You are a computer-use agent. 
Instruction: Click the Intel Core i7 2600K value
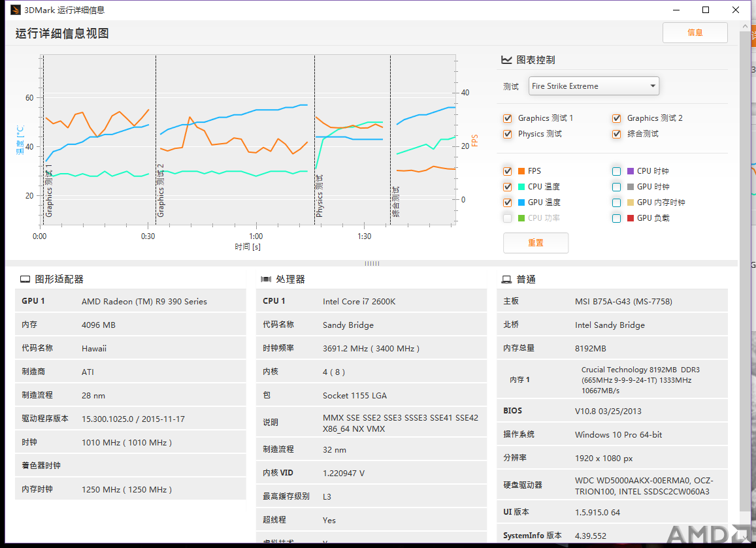click(x=359, y=301)
